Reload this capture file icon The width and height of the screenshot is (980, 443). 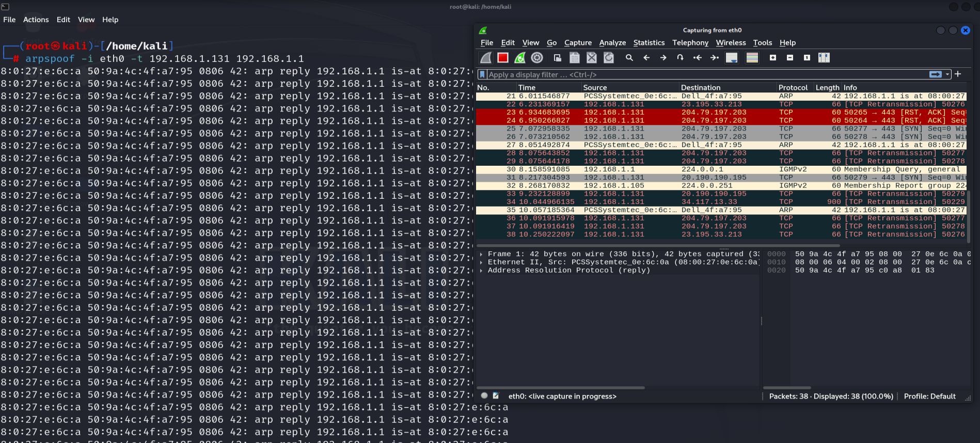[609, 58]
